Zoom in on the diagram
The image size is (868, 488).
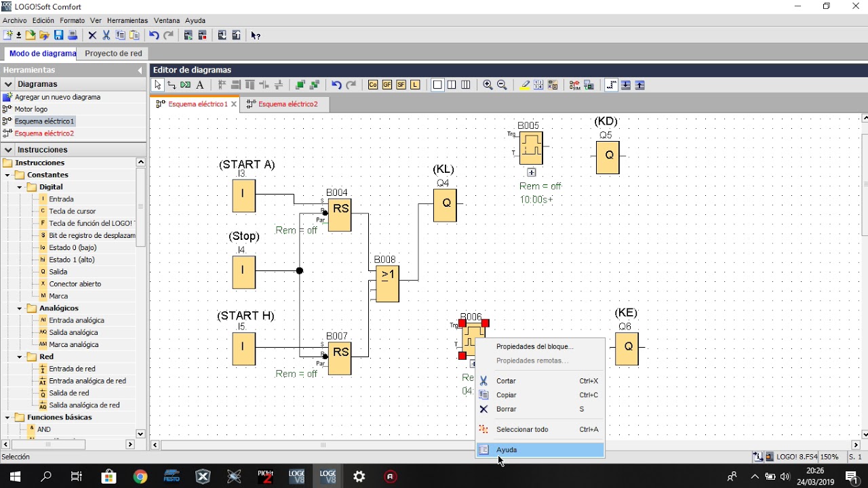tap(488, 85)
